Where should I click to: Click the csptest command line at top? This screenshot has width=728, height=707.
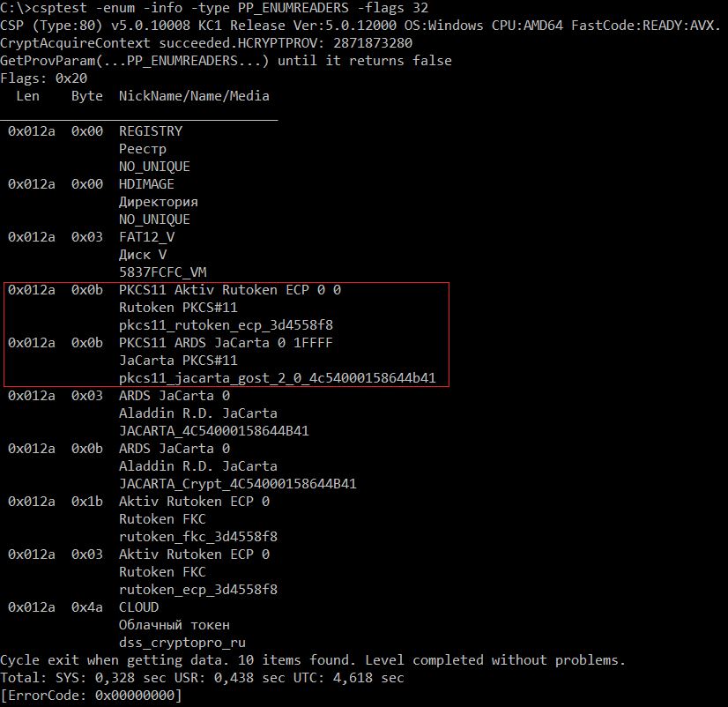[214, 8]
